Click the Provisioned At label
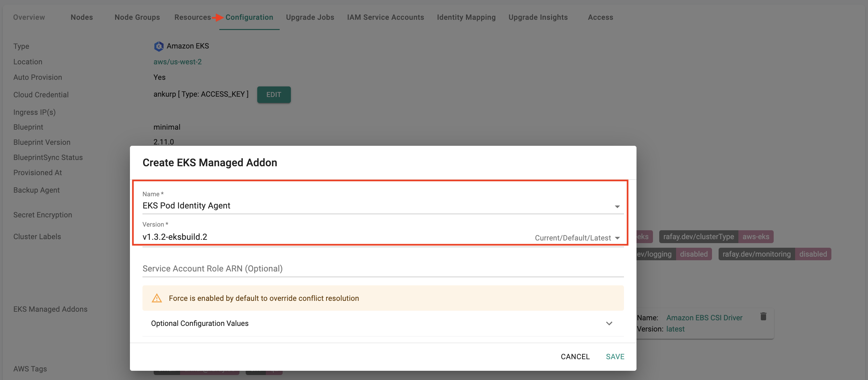This screenshot has height=380, width=868. [37, 173]
